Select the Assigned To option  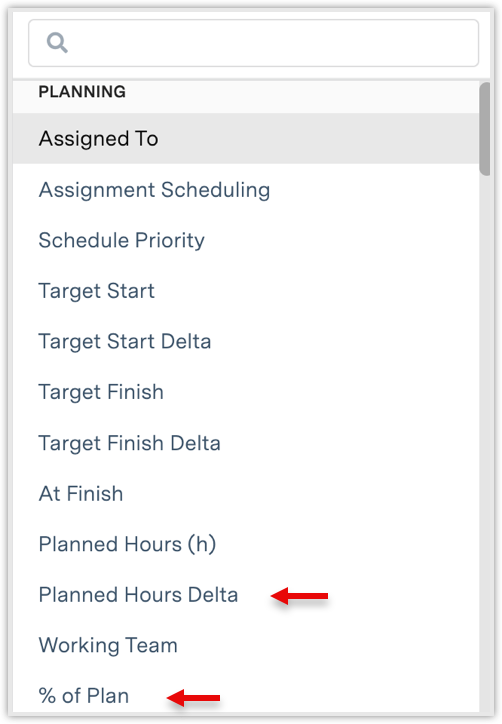point(246,139)
